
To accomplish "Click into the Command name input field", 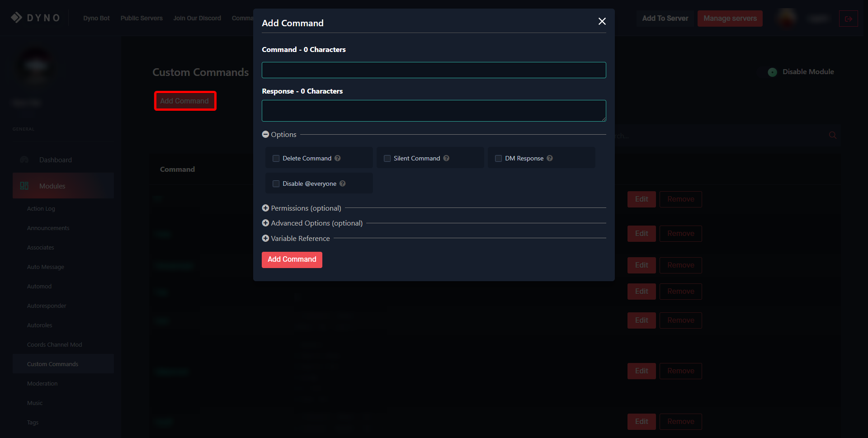I will 434,70.
